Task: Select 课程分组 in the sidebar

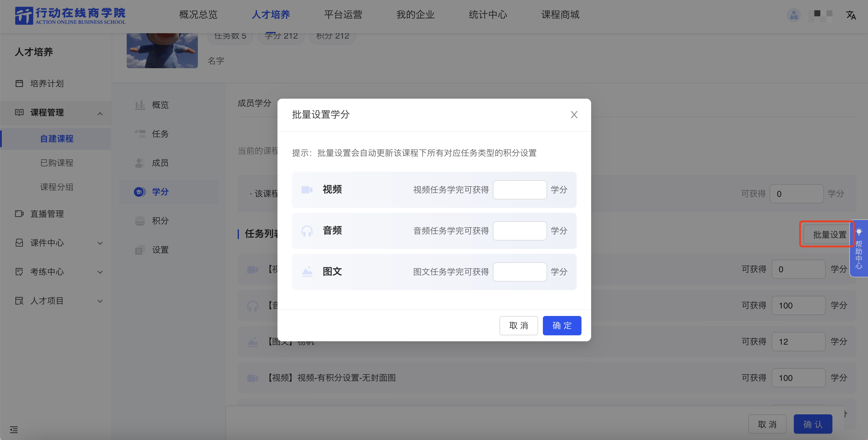Action: pyautogui.click(x=57, y=187)
